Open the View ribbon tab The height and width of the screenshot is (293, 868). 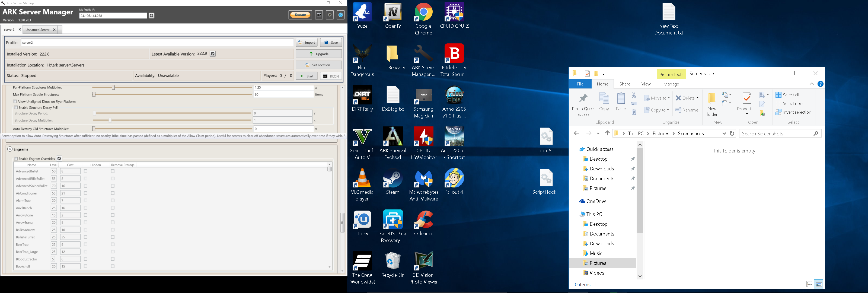click(646, 84)
